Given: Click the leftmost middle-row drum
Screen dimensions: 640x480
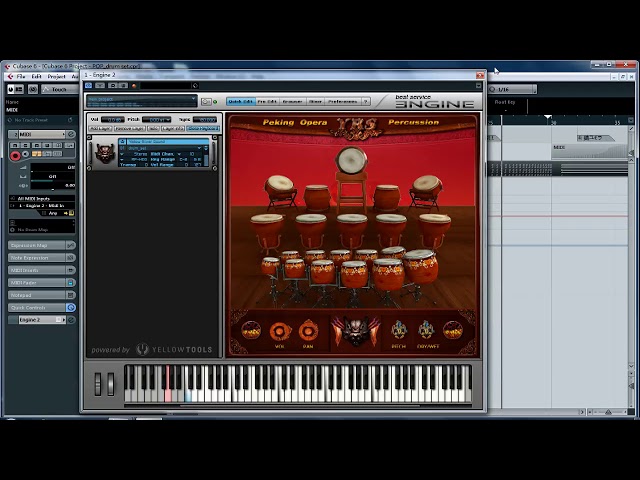Looking at the screenshot, I should click(267, 230).
